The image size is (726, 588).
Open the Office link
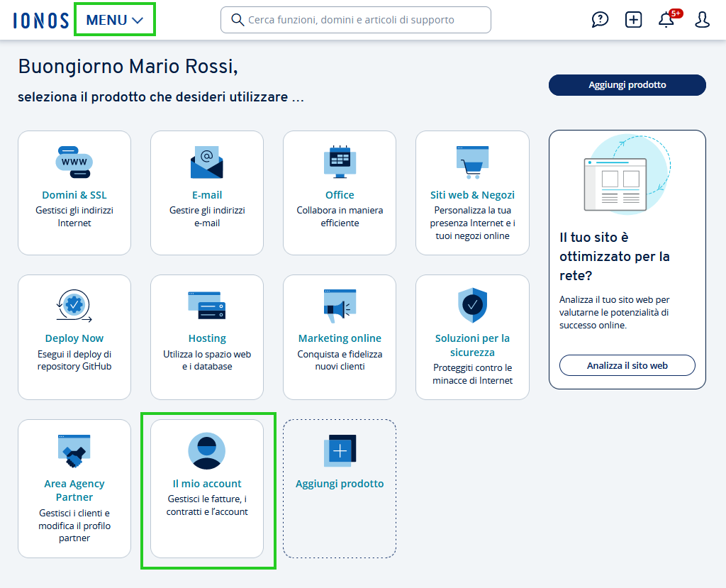coord(340,195)
